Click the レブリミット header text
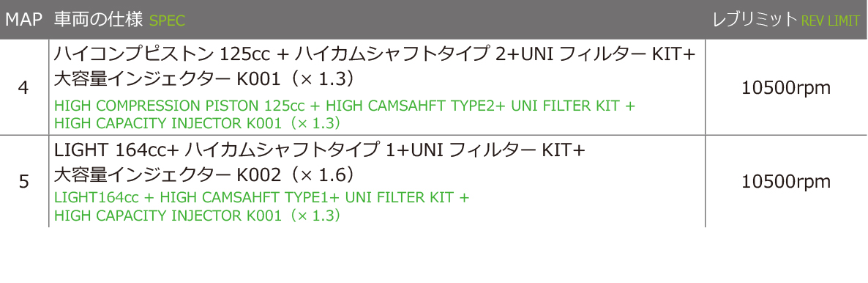Screen dimensions: 868x283 [755, 20]
